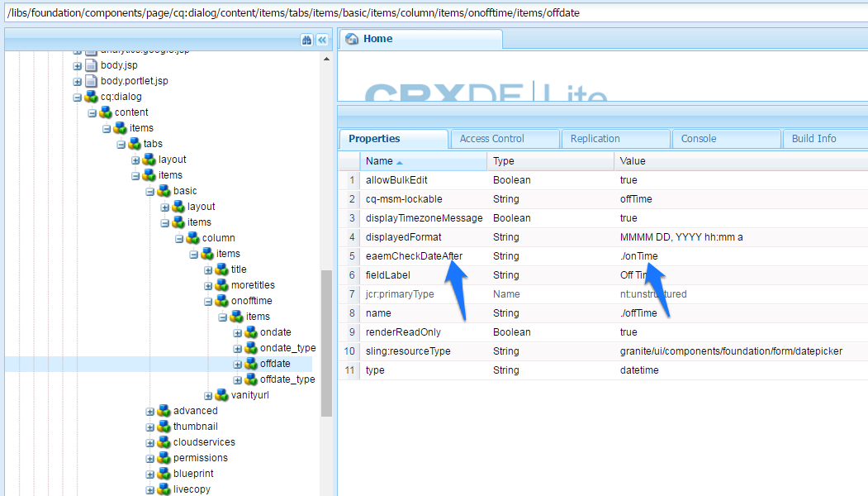Click the Home tab icon
This screenshot has width=868, height=496.
click(352, 39)
